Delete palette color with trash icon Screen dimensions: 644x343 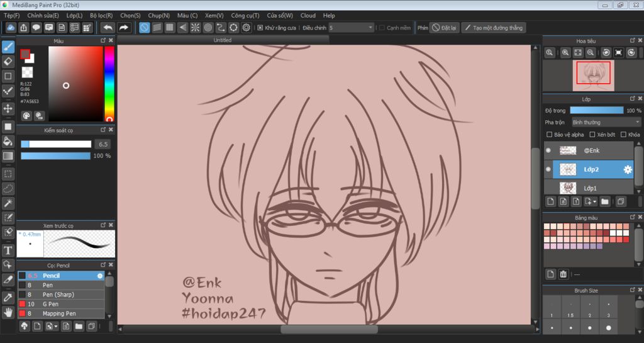[563, 274]
